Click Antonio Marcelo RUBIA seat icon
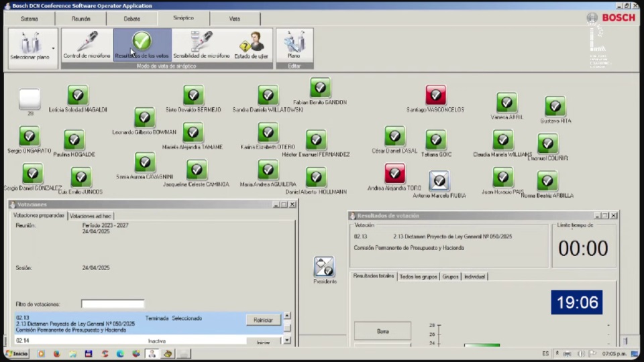The width and height of the screenshot is (644, 362). 439,181
